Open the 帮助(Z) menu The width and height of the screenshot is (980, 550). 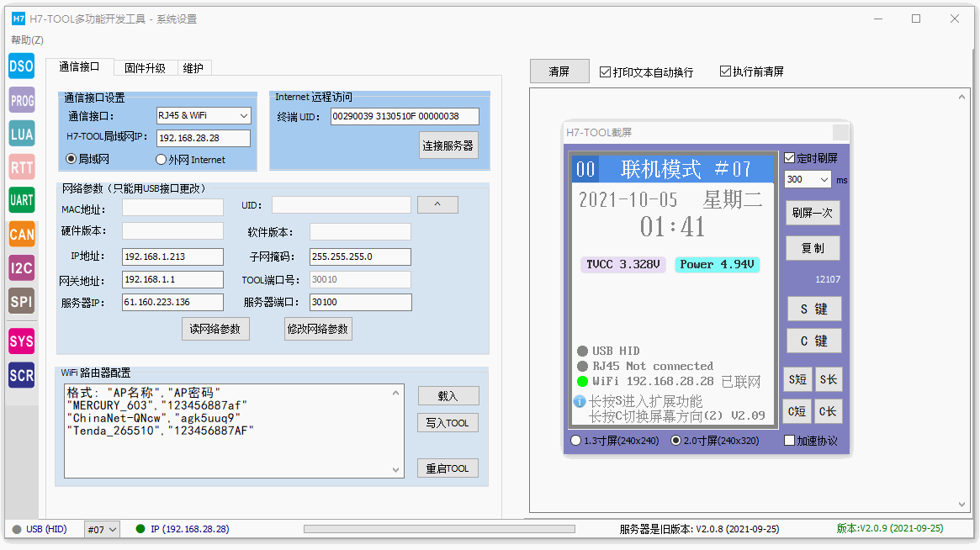27,40
